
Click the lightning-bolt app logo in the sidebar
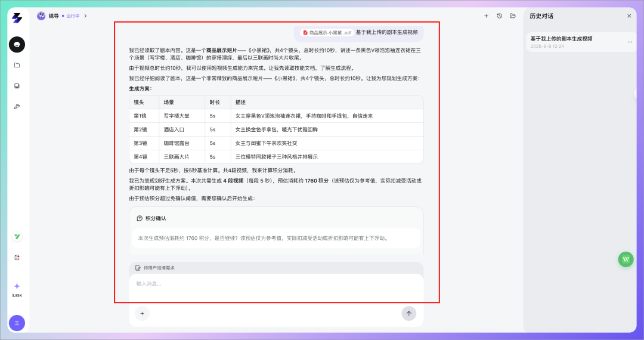[x=17, y=18]
